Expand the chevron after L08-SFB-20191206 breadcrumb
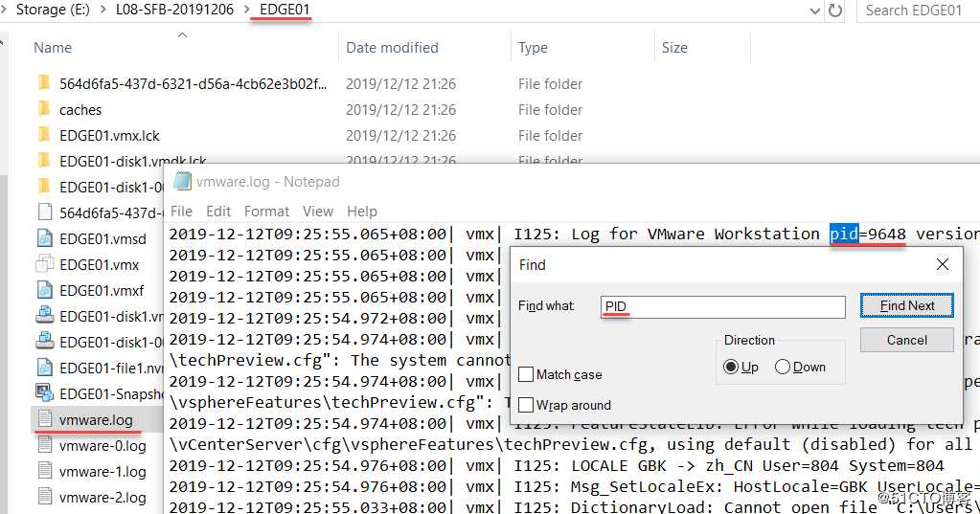The height and width of the screenshot is (514, 980). 247,10
